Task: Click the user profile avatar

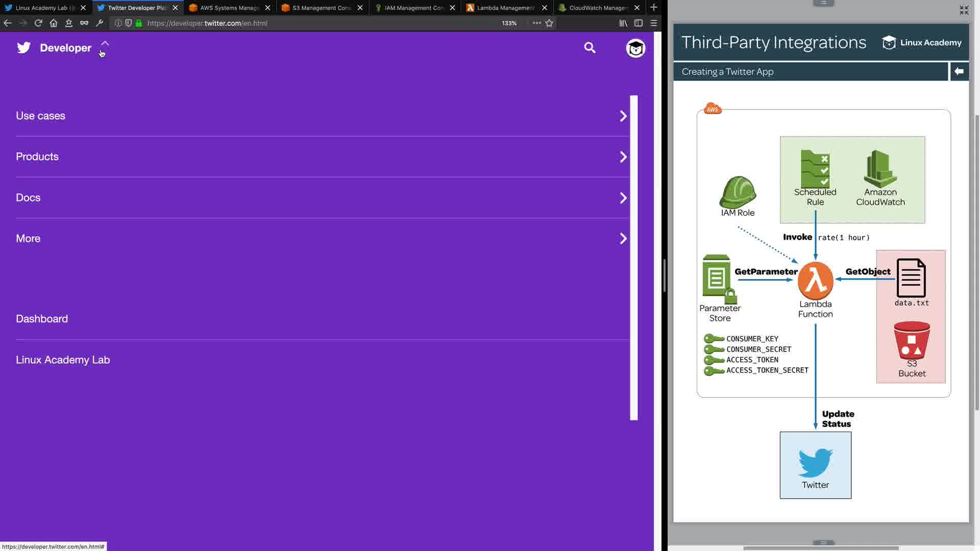Action: [635, 48]
